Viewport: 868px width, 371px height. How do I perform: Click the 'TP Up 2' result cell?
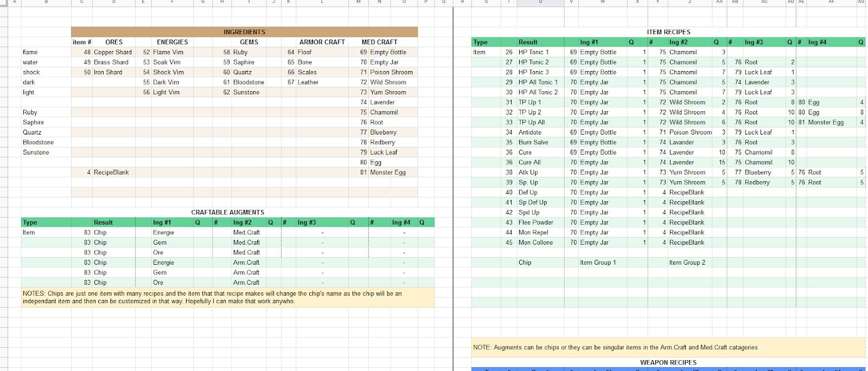click(540, 112)
